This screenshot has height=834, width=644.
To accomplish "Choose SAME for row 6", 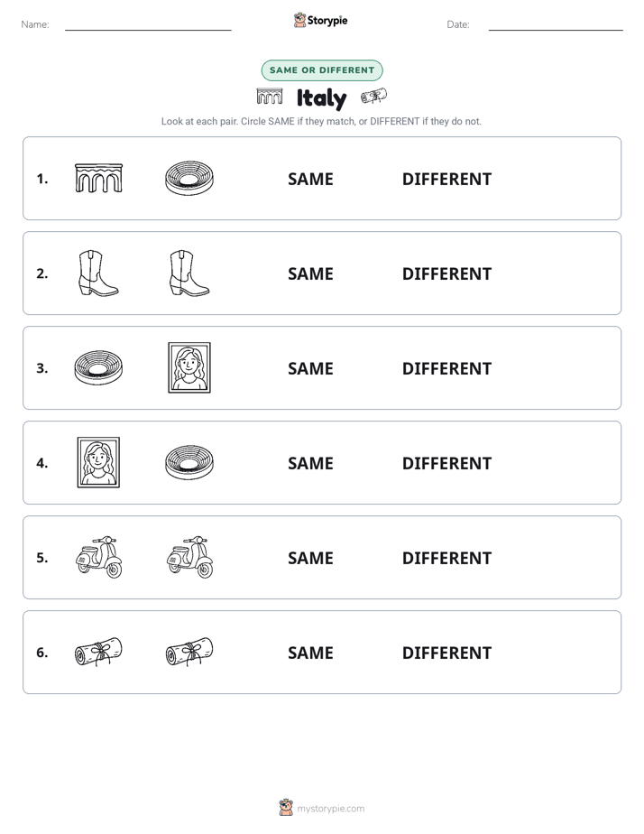I will 310,653.
